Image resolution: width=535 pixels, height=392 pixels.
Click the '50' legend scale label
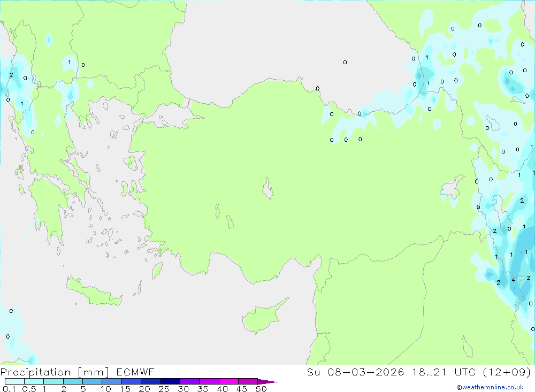[261, 389]
